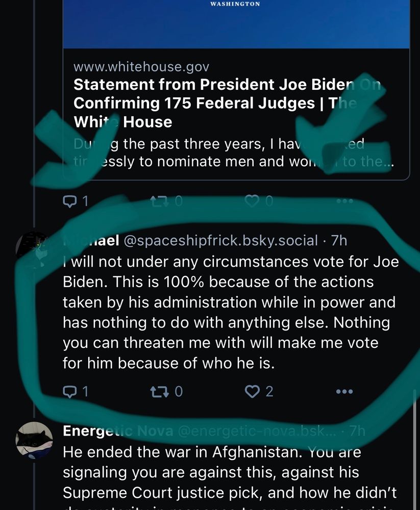Tap the Energetic Nova display name
This screenshot has height=510, width=420.
[116, 431]
